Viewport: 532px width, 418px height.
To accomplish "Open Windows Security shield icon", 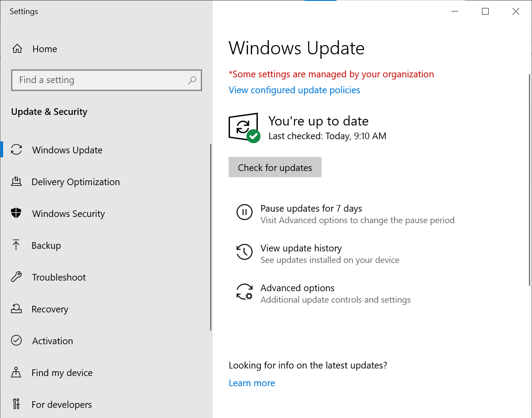I will [16, 213].
